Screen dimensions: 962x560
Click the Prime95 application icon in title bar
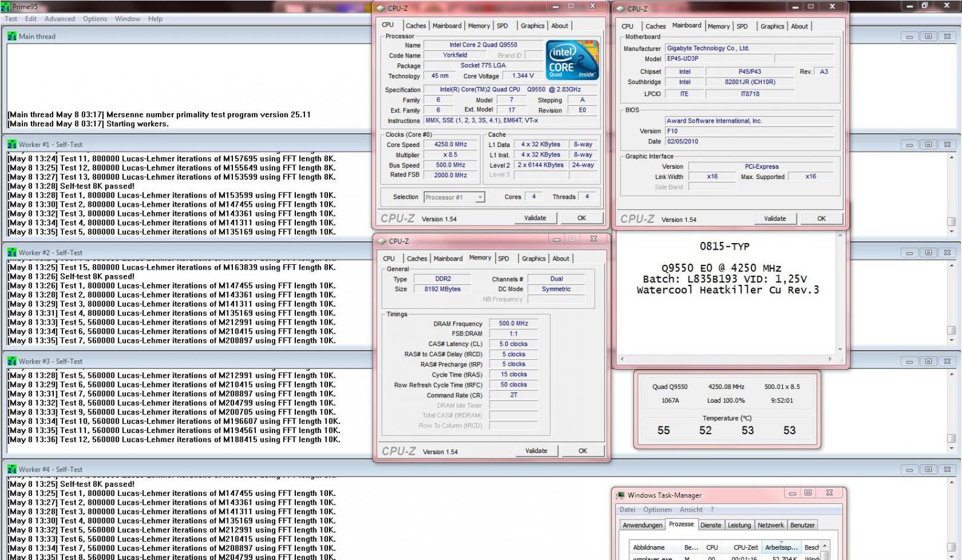[5, 7]
